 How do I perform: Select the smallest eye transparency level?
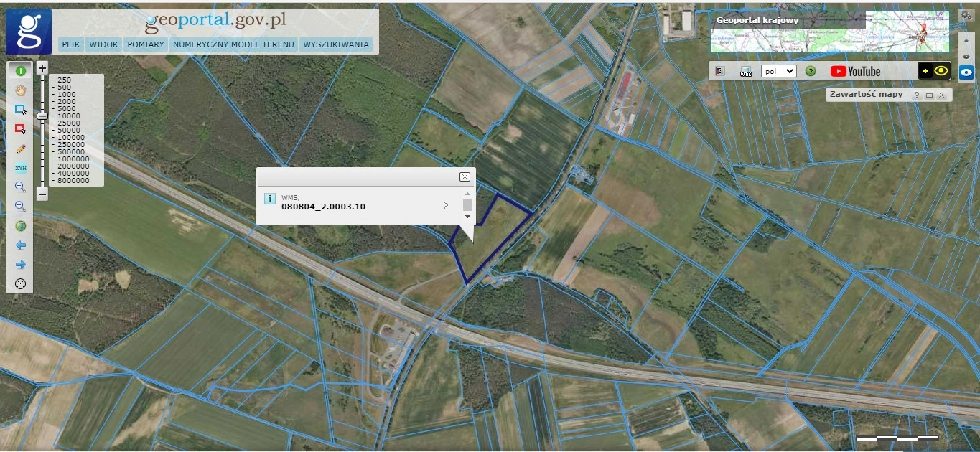coord(966,41)
